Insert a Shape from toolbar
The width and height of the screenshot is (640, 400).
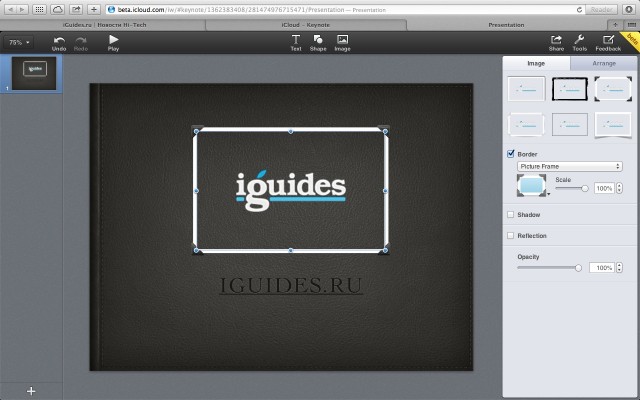pos(318,43)
